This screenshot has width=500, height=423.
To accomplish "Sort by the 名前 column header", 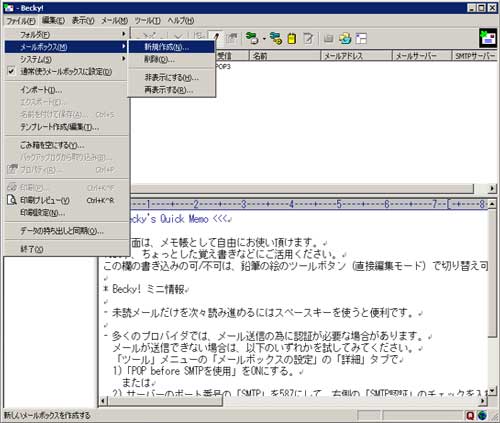I will (x=285, y=56).
